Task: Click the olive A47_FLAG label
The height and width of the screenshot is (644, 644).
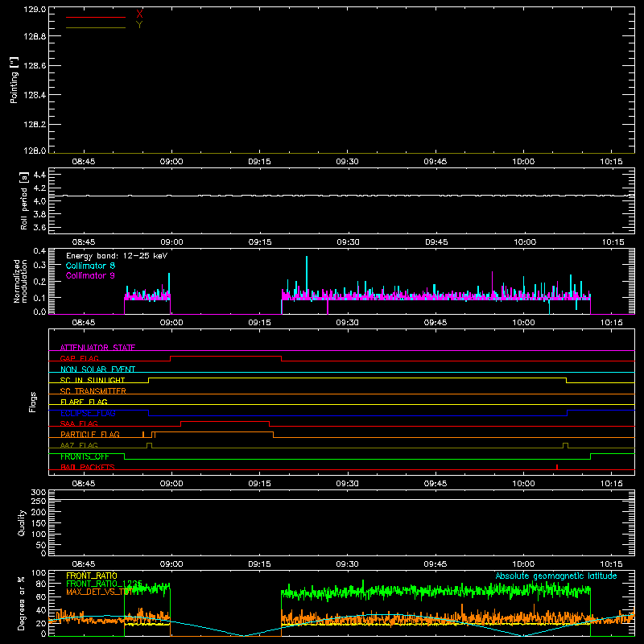Action: pyautogui.click(x=79, y=445)
